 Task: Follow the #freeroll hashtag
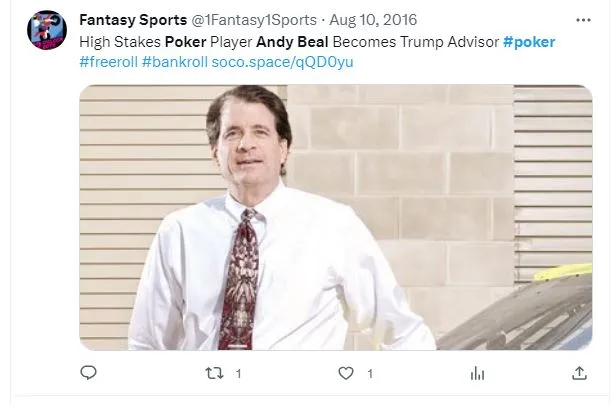[x=109, y=62]
